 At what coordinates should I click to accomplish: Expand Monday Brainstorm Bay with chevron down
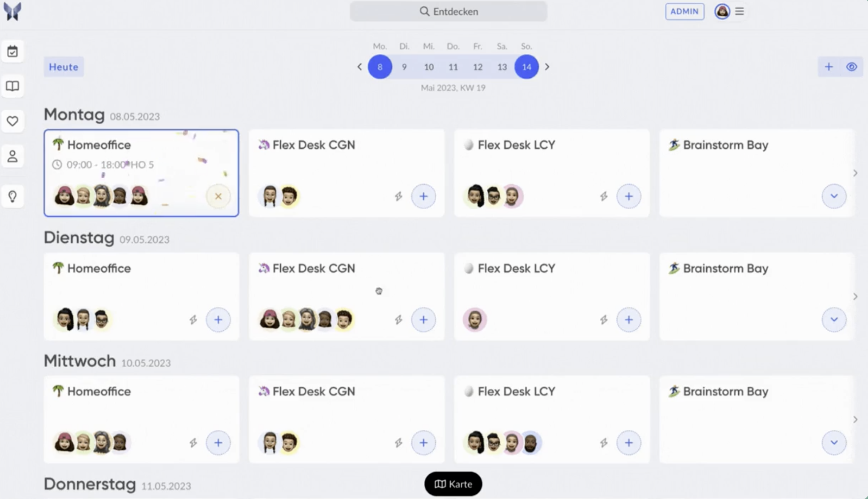click(834, 196)
